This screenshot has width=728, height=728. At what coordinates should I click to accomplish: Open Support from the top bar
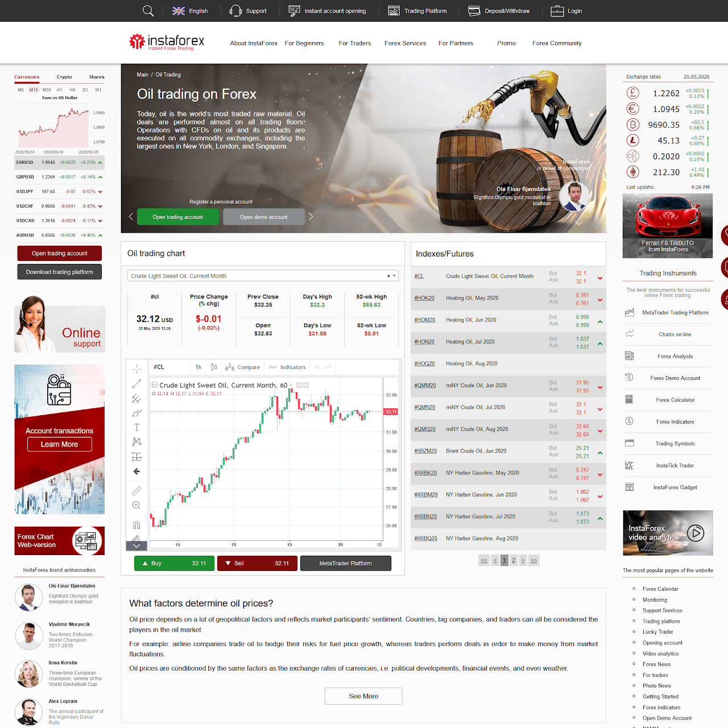(248, 11)
